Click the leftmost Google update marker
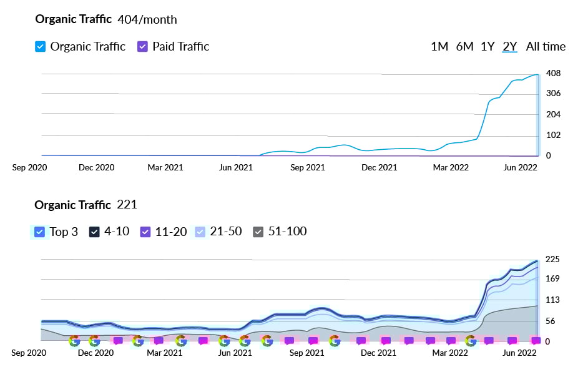Viewport: 588px width, 382px height. (74, 341)
